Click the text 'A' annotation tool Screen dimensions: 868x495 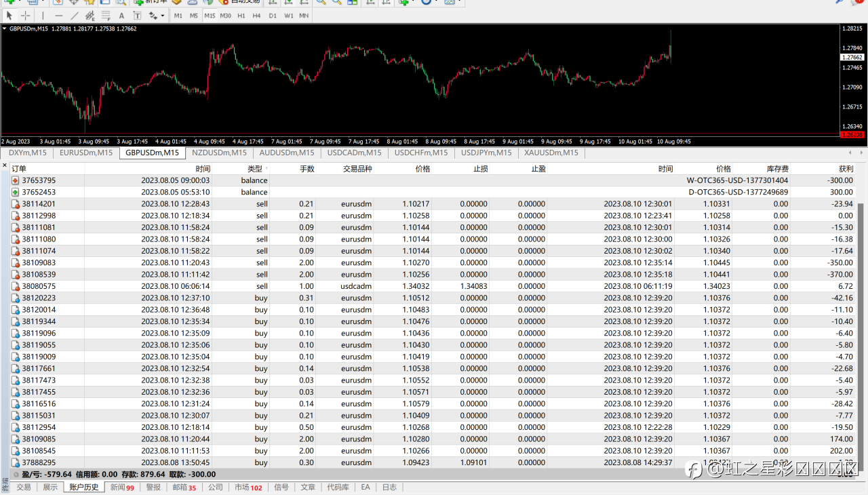tap(121, 16)
